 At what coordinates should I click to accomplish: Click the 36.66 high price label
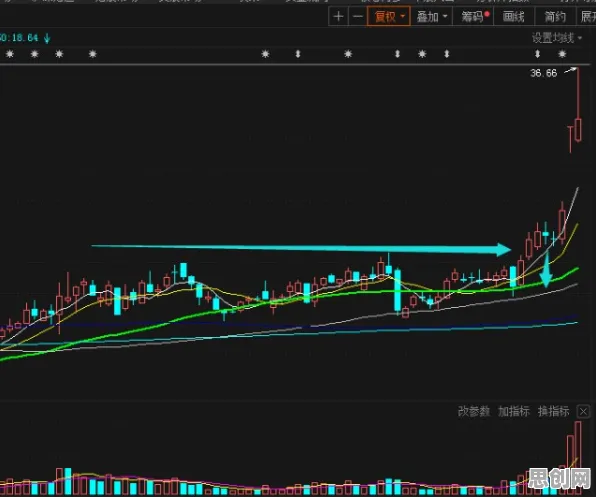tap(544, 73)
